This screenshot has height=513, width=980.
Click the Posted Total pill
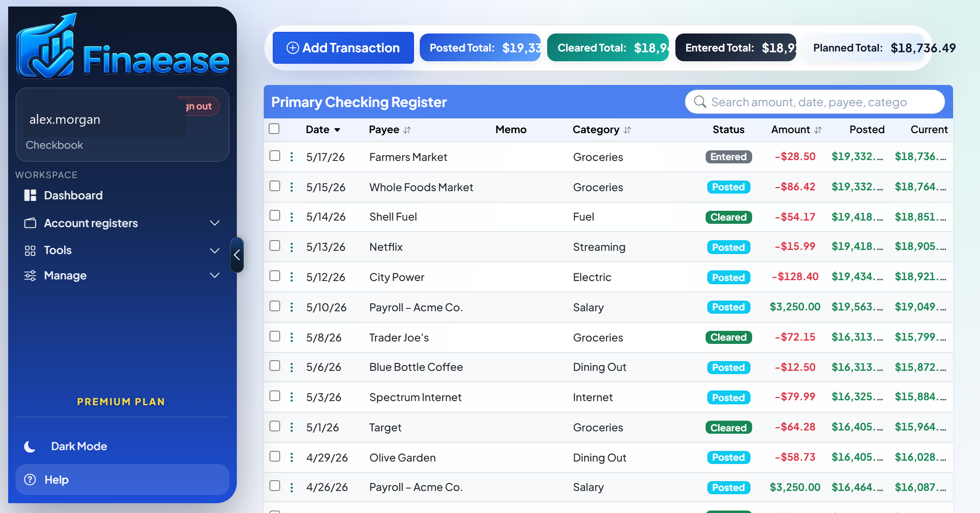(x=480, y=48)
